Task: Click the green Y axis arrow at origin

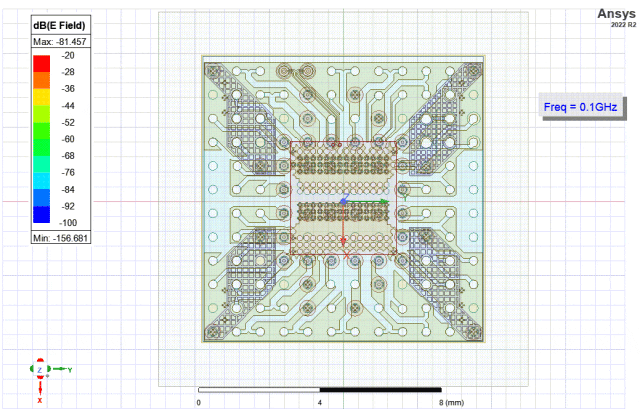Action: [367, 202]
